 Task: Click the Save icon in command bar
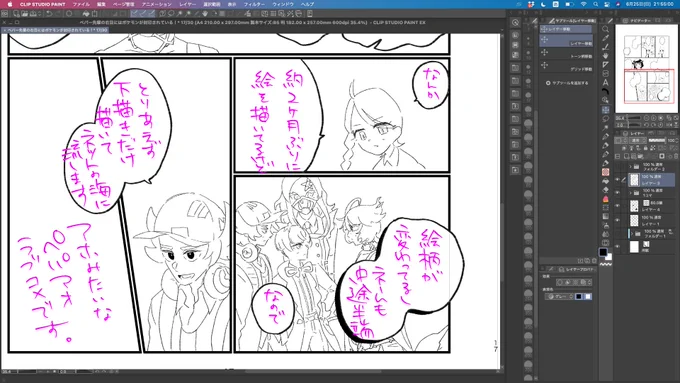[33, 13]
